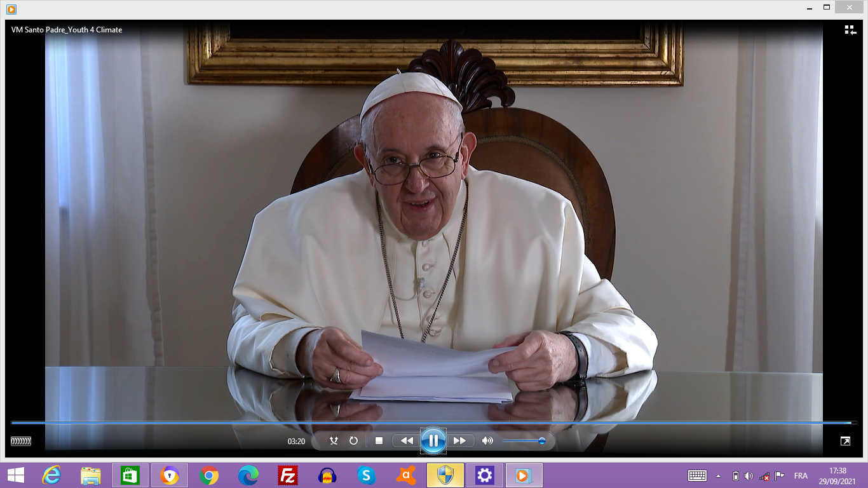The image size is (868, 488).
Task: Mute the player's speaker icon
Action: (487, 440)
